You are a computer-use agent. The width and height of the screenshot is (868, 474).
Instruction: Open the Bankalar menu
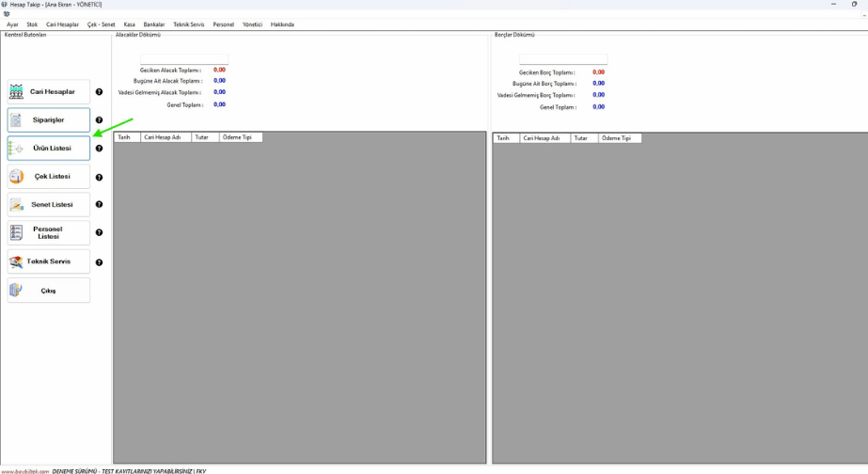point(153,24)
